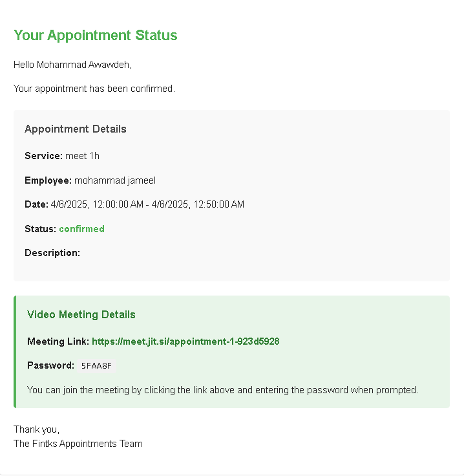Click the Thank you closing line
Image resolution: width=464 pixels, height=476 pixels.
36,429
